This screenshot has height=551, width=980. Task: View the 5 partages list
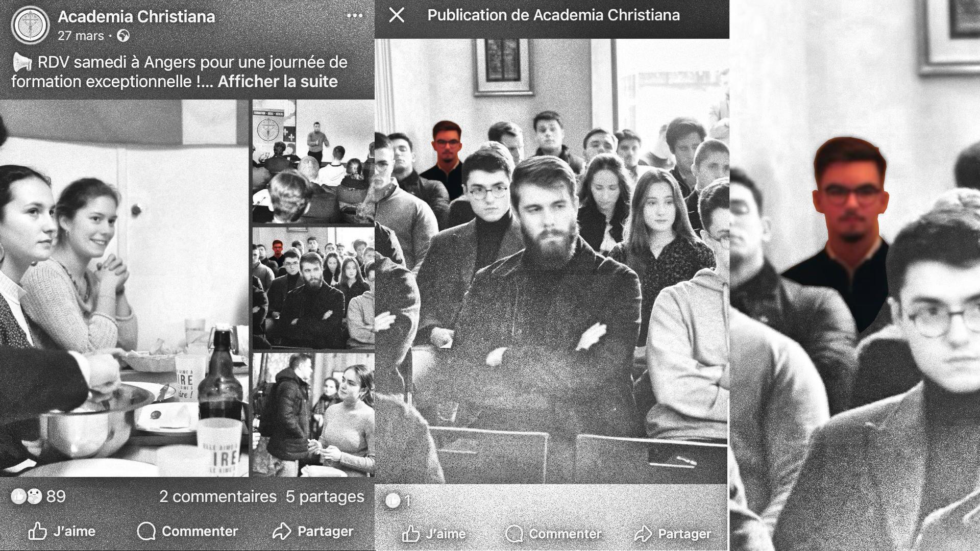325,496
